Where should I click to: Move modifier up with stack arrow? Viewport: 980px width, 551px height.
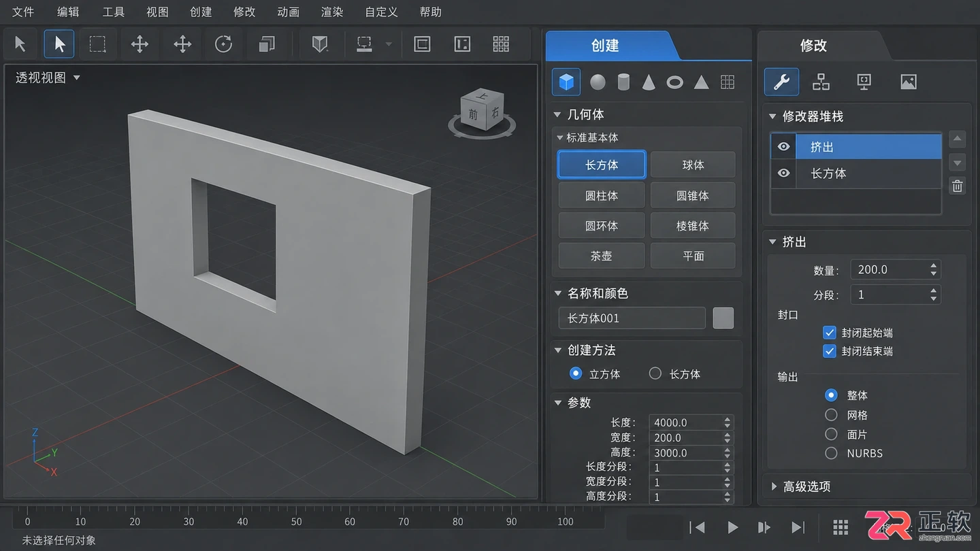click(958, 140)
